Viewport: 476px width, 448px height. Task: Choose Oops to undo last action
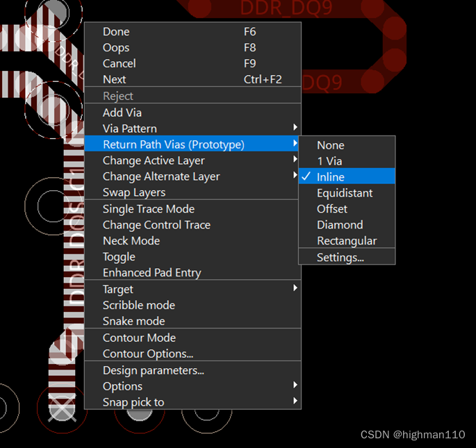(116, 48)
